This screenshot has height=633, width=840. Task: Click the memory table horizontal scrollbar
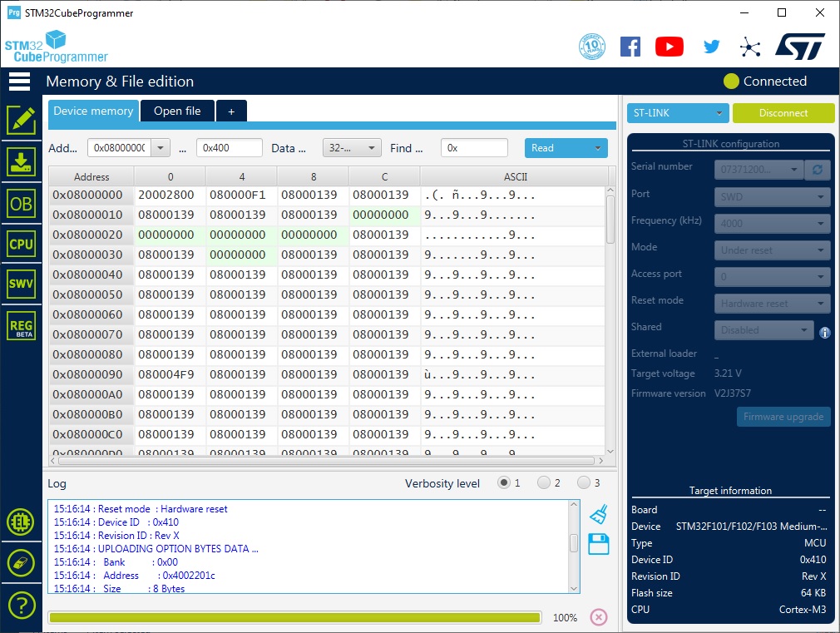(327, 461)
